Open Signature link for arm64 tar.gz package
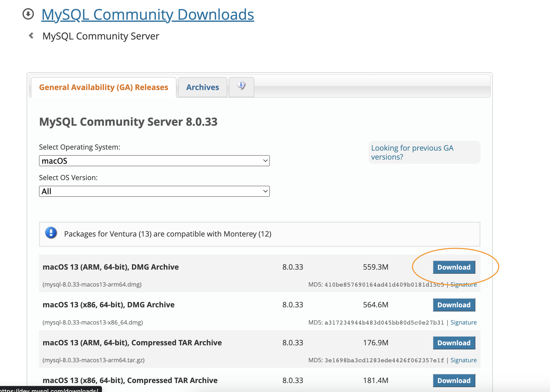This screenshot has height=392, width=550. [x=463, y=360]
